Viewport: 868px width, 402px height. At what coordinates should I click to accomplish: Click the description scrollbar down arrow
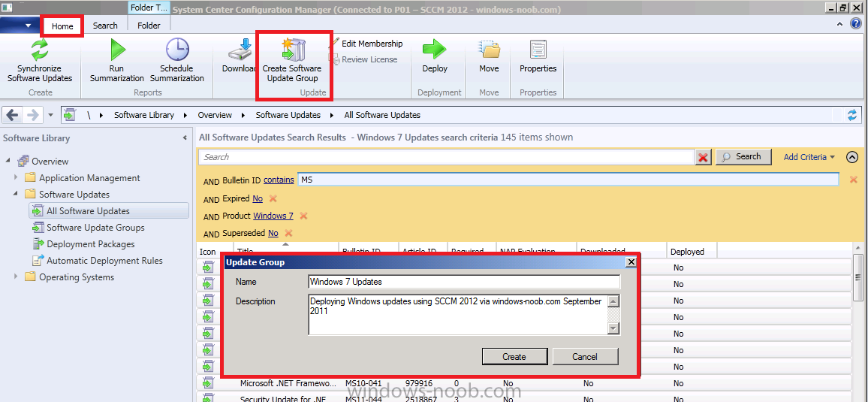613,328
